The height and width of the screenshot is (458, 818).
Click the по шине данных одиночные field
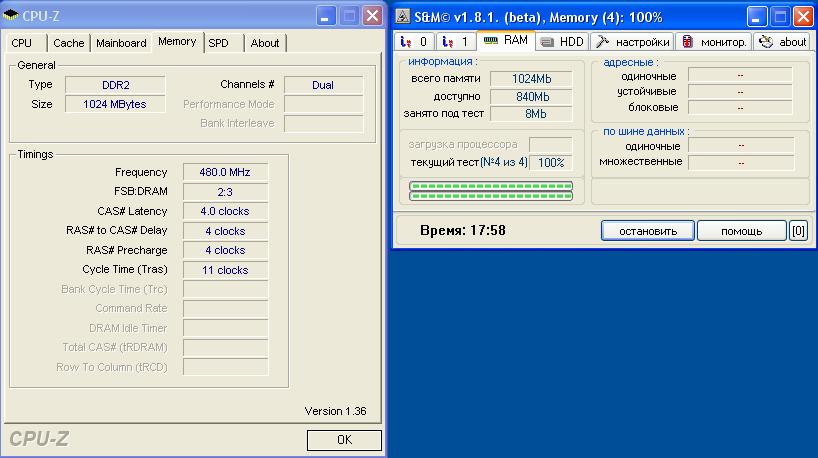(x=741, y=146)
